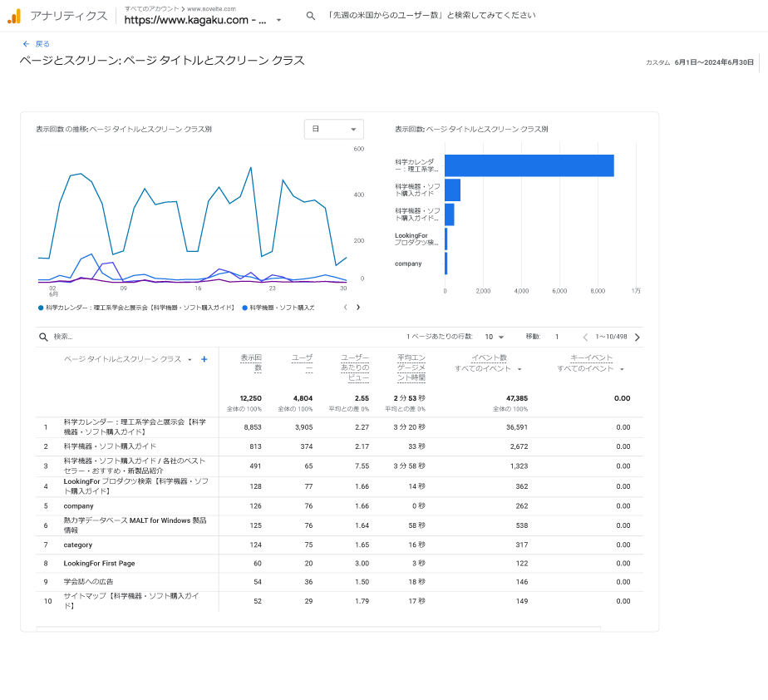Click row 3 各社のベストセラー page title
The width and height of the screenshot is (768, 700).
click(135, 466)
